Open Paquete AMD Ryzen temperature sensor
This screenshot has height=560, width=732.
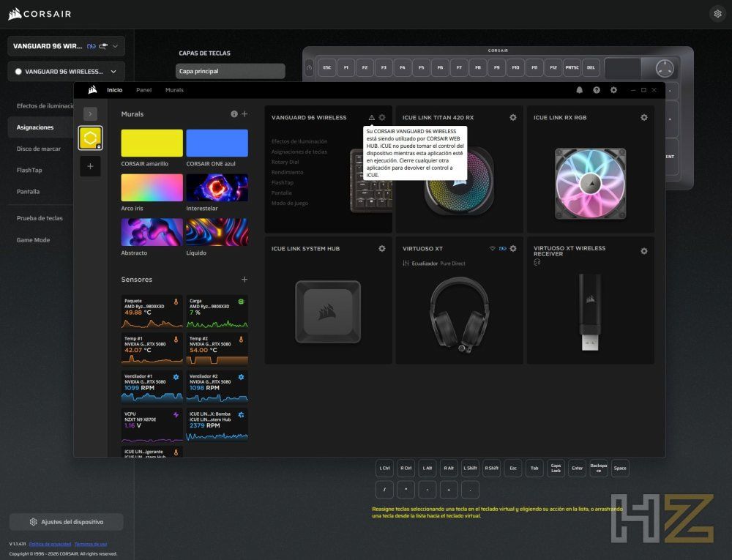152,312
